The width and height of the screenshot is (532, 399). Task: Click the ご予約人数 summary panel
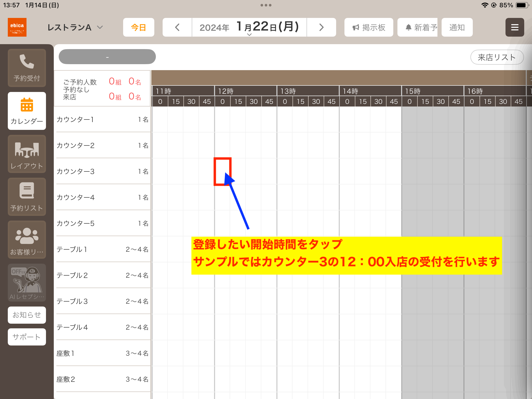tap(102, 89)
